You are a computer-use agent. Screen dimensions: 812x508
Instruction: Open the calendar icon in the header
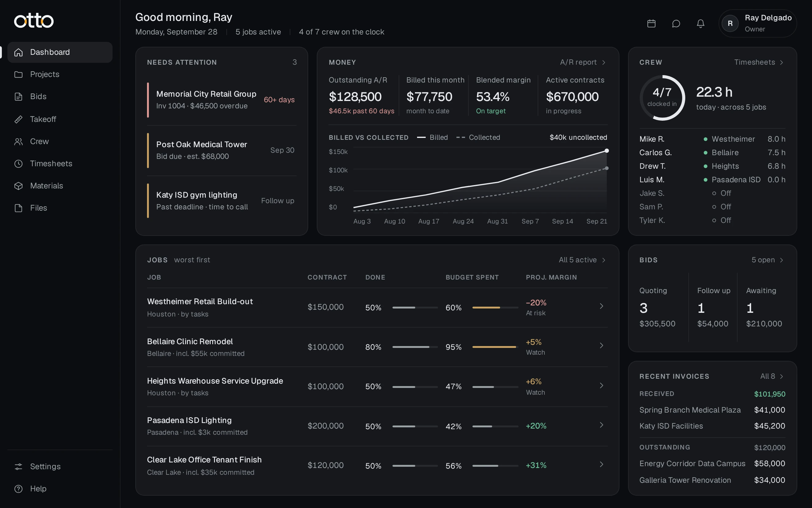tap(651, 23)
